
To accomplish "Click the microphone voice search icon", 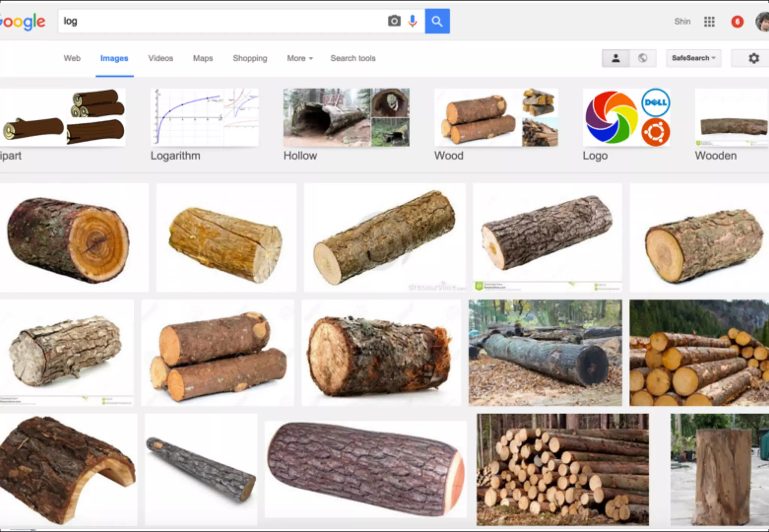I will coord(413,21).
